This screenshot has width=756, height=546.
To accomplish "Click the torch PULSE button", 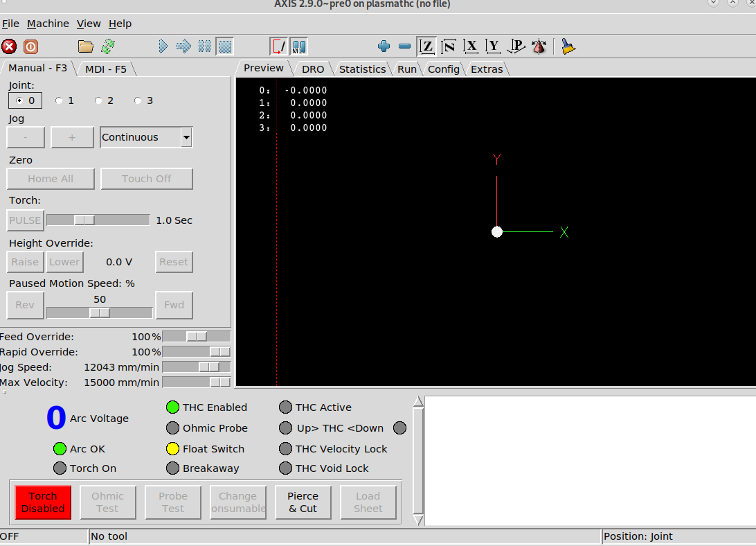I will (x=25, y=220).
